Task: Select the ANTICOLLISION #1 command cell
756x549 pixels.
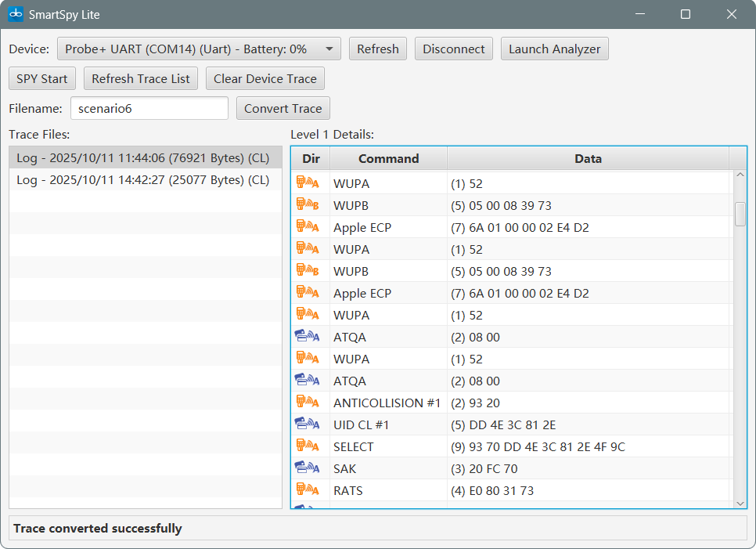Action: tap(389, 403)
